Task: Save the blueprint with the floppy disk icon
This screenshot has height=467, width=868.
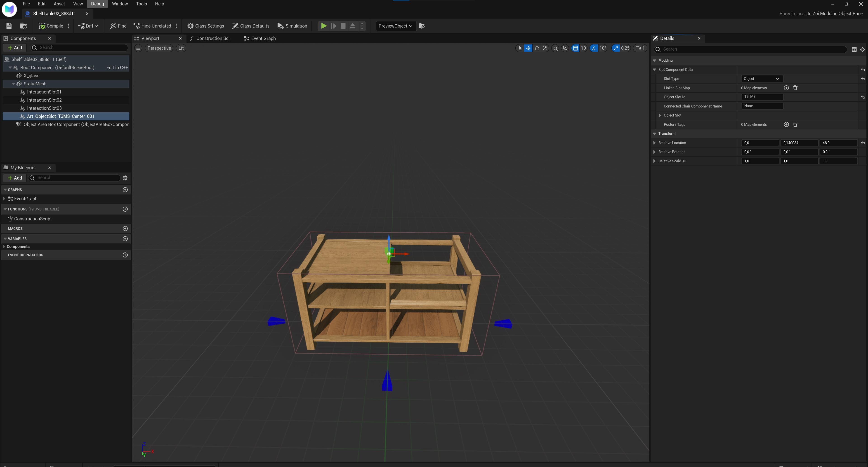Action: [9, 26]
